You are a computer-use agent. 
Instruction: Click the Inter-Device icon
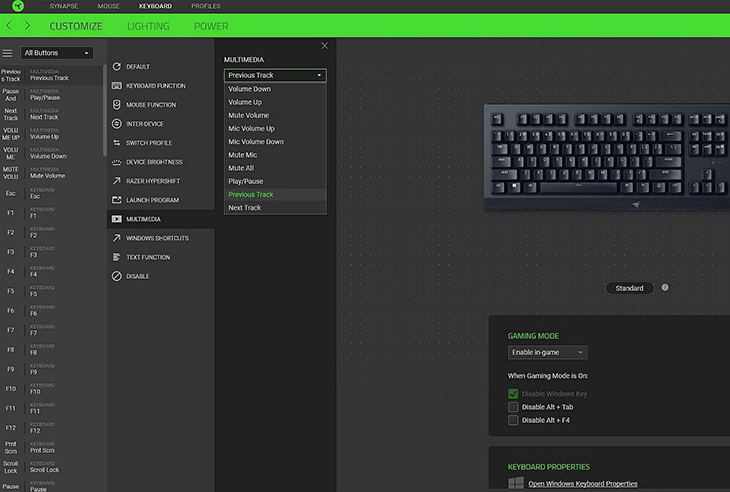116,124
